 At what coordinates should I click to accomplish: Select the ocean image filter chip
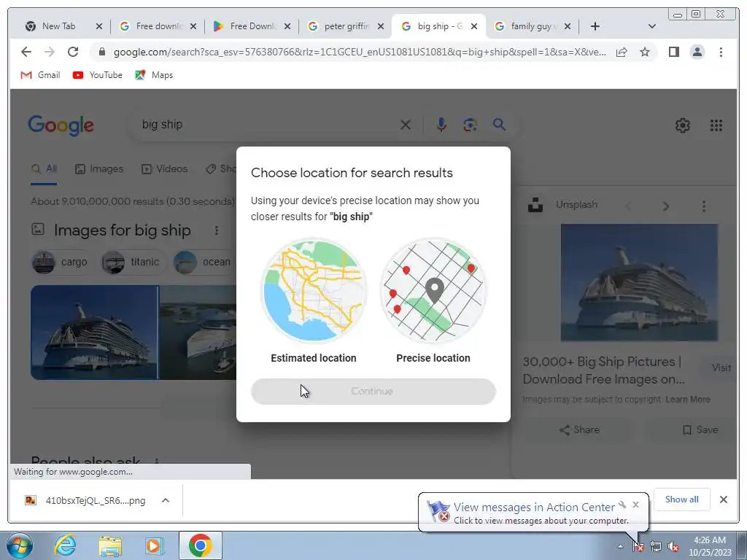coord(204,262)
